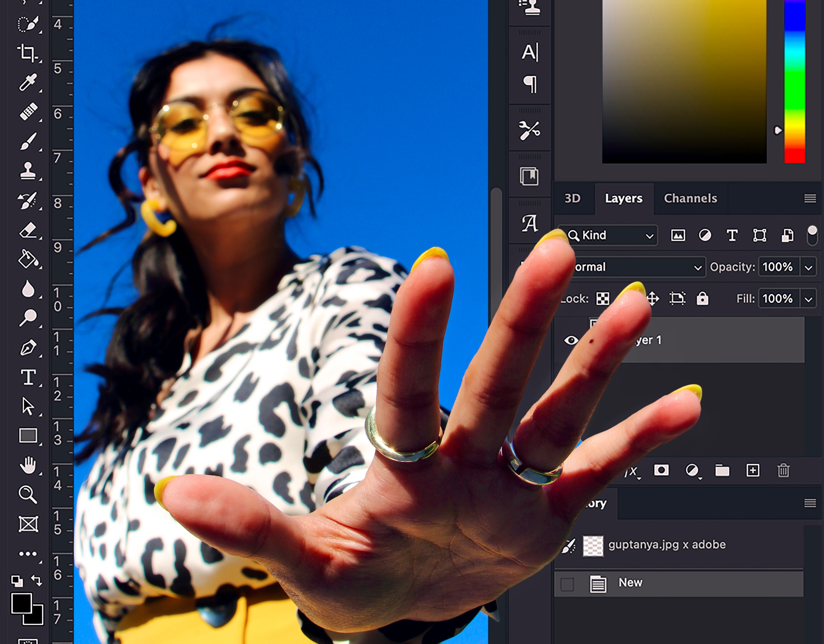
Task: Select the Clone Stamp tool
Action: (x=28, y=171)
